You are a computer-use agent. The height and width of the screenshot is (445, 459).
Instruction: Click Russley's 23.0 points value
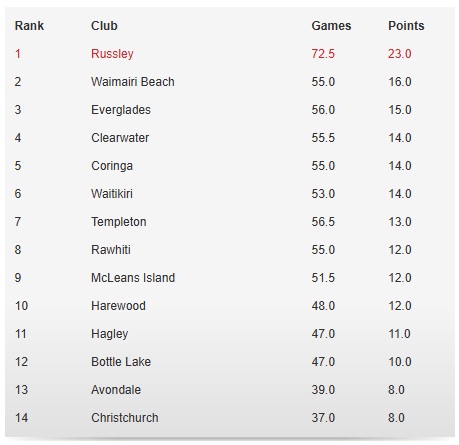[399, 54]
